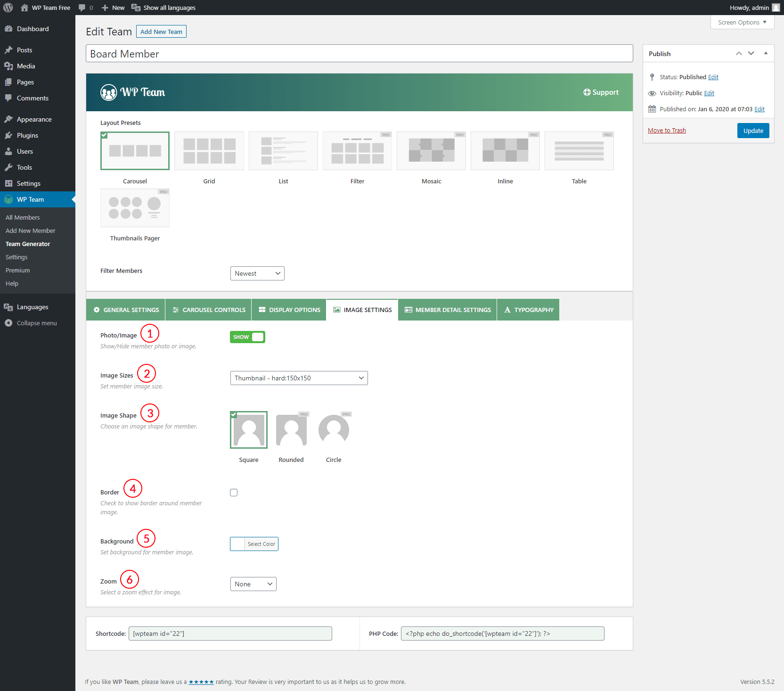Screen dimensions: 784x691
Task: Click the Shortcode text field
Action: [x=230, y=633]
